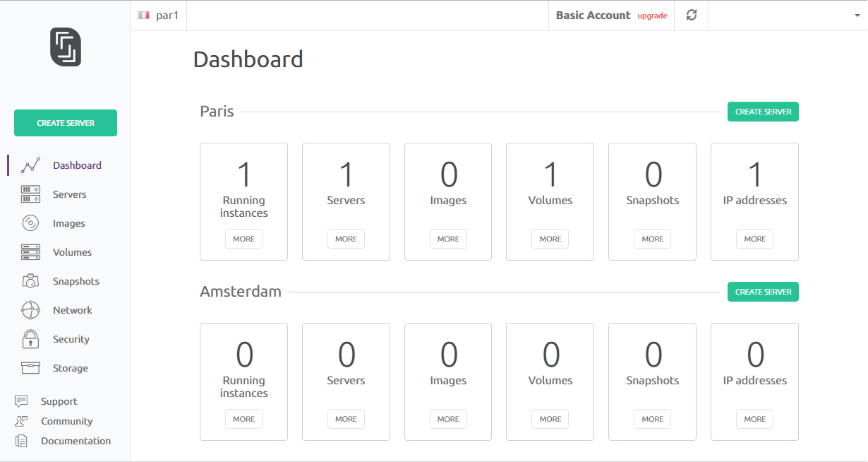The width and height of the screenshot is (868, 462).
Task: Click More under Amsterdam Servers
Action: (346, 419)
